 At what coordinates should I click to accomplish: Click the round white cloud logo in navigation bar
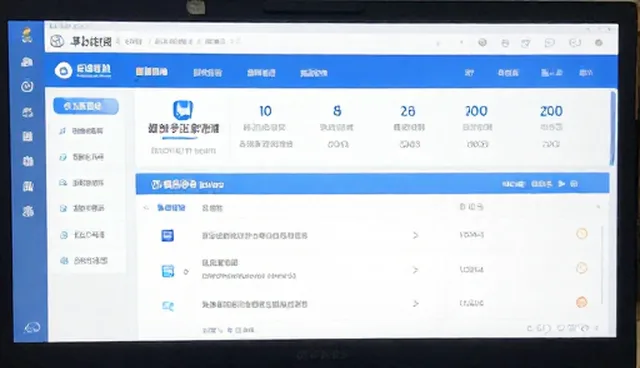click(63, 71)
